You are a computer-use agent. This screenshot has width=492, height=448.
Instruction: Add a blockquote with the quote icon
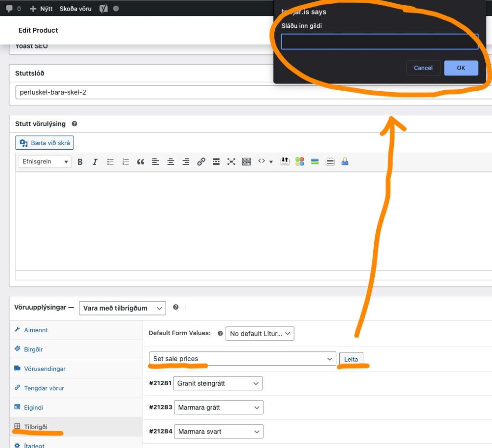140,162
